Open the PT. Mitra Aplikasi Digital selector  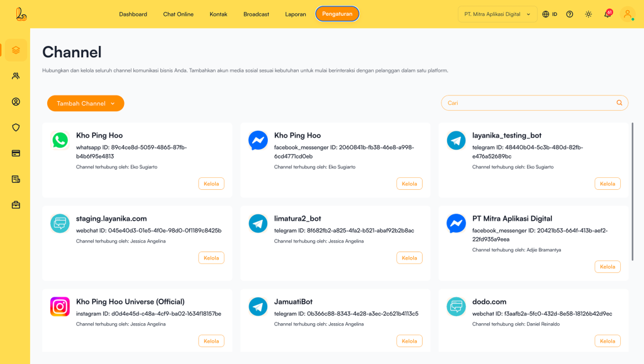pyautogui.click(x=497, y=14)
